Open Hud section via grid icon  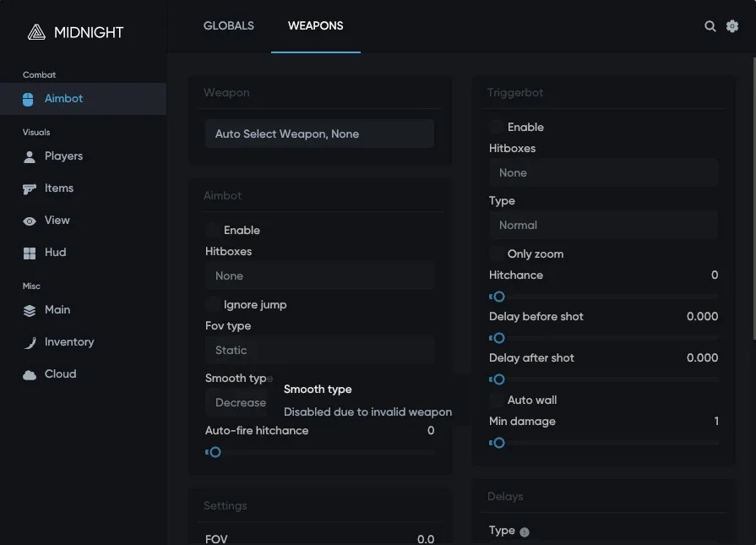[30, 253]
